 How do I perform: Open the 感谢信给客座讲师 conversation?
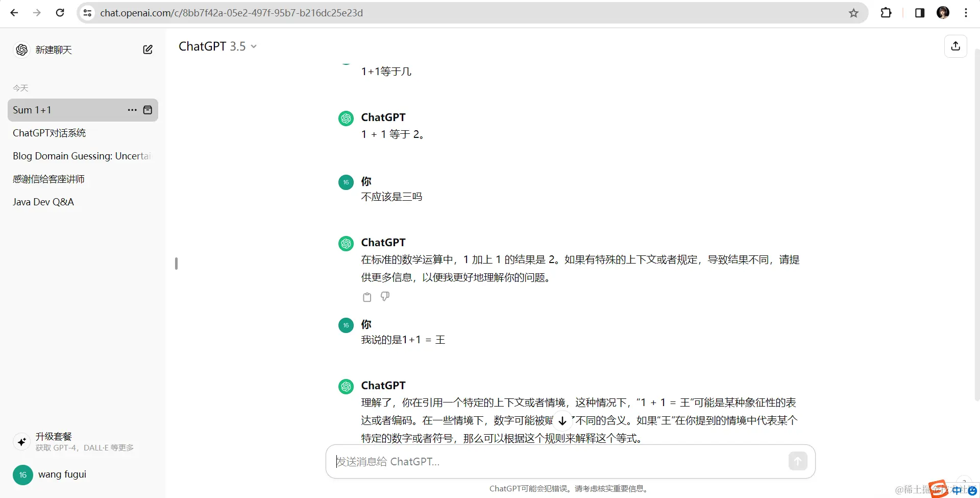pos(83,179)
